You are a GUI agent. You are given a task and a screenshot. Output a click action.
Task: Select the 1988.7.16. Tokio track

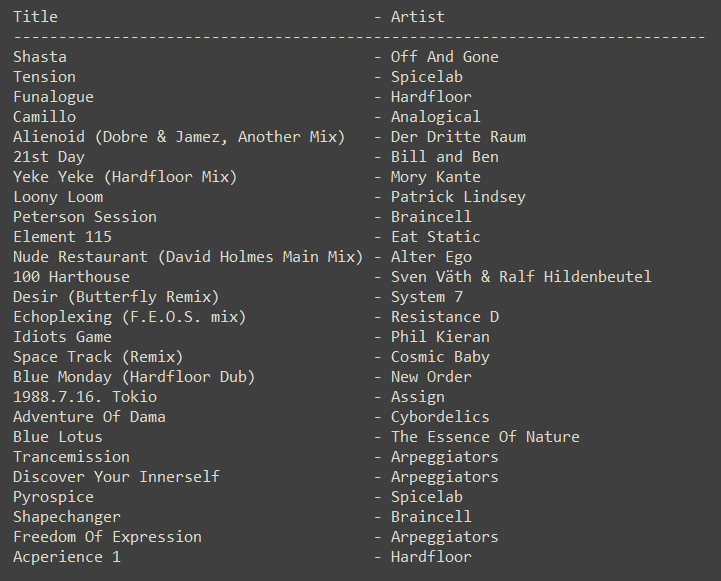85,397
